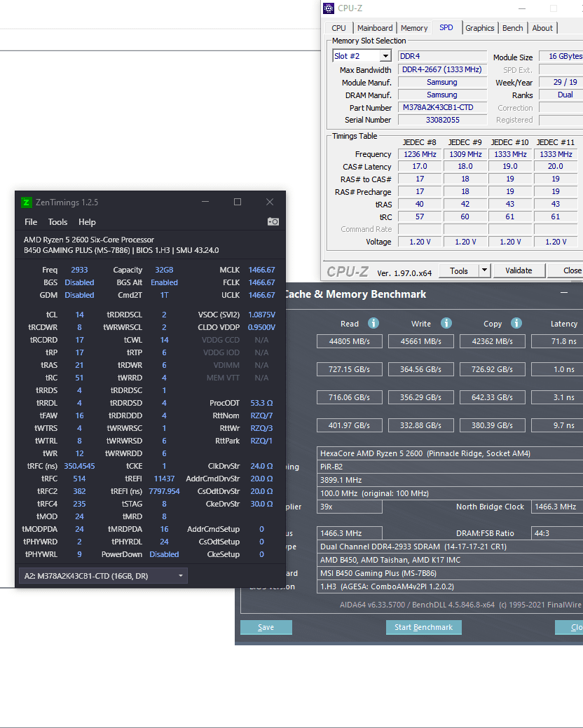Click the Max Bandwidth DDR4-2667 field
583x728 pixels.
point(442,69)
